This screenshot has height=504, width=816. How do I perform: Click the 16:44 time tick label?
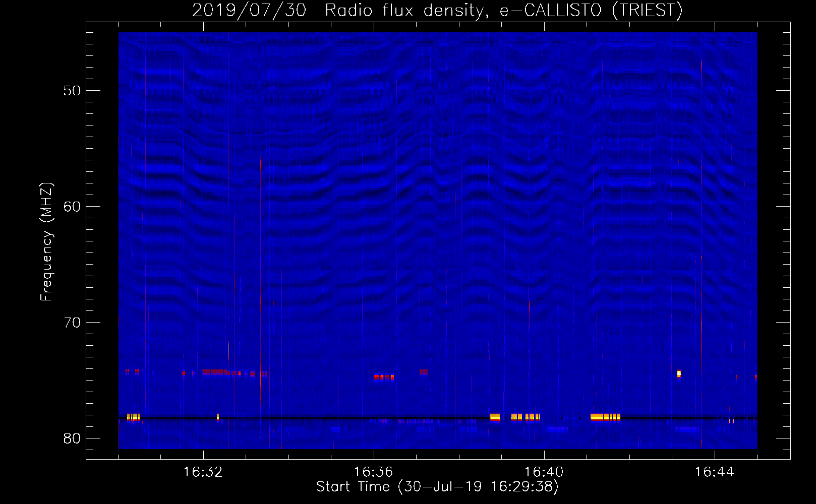[714, 472]
